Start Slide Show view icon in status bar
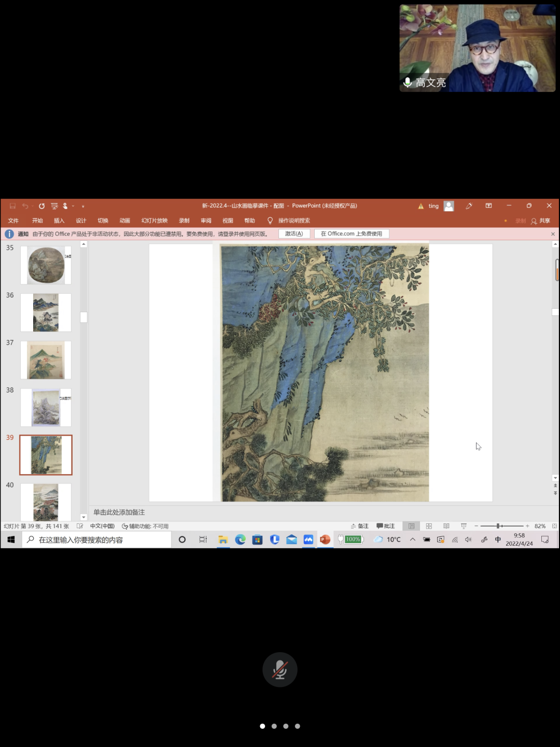560x747 pixels. click(464, 526)
